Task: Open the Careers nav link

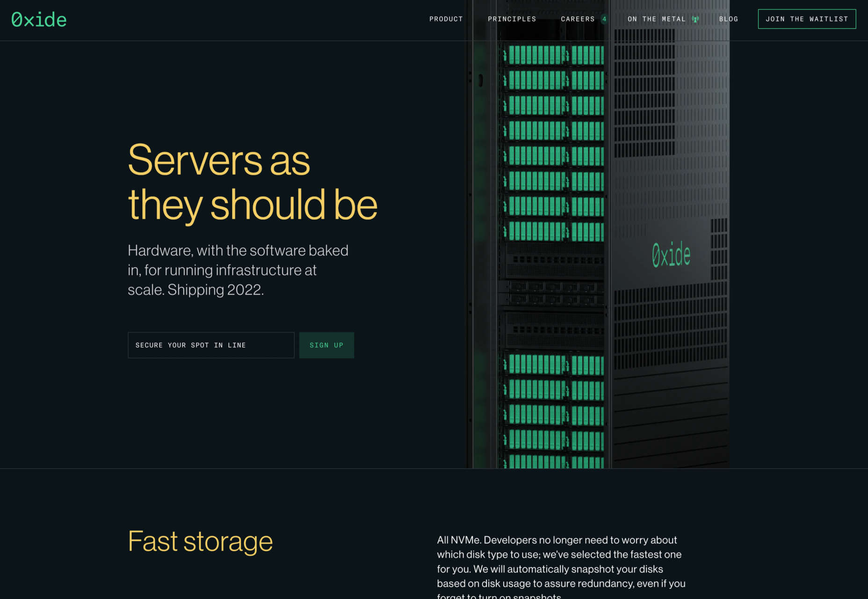Action: [578, 19]
